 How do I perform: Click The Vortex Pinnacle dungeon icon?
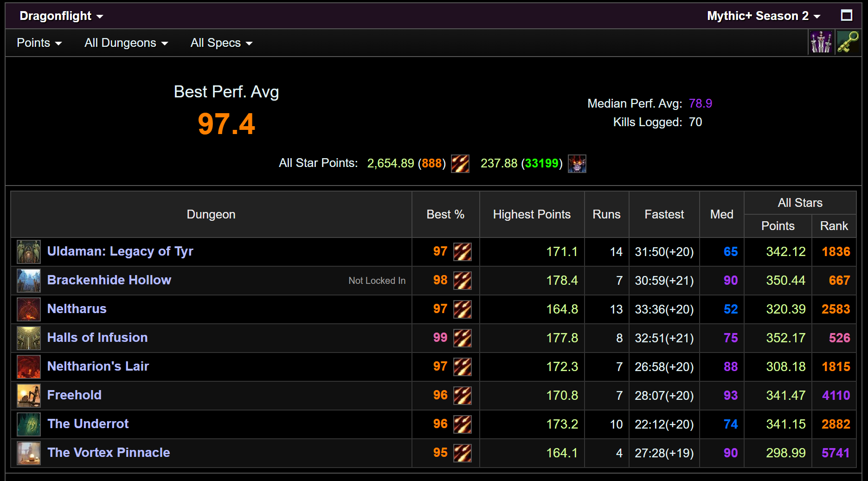(x=28, y=453)
